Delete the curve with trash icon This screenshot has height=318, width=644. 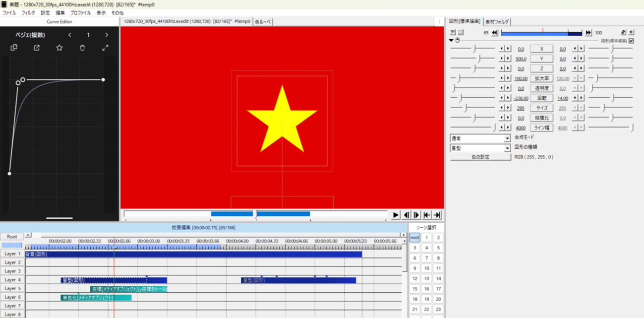pyautogui.click(x=82, y=48)
